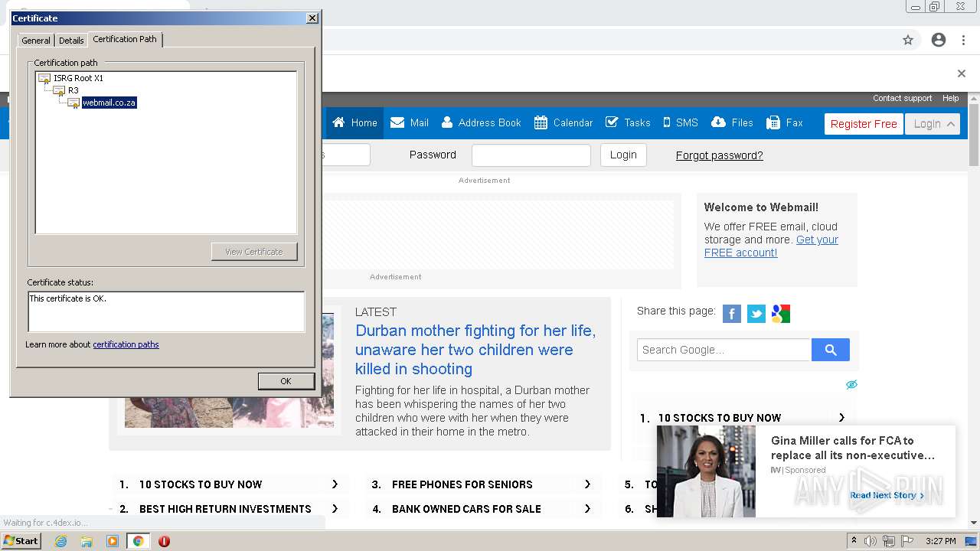Click This certificate is OK status text

[68, 298]
